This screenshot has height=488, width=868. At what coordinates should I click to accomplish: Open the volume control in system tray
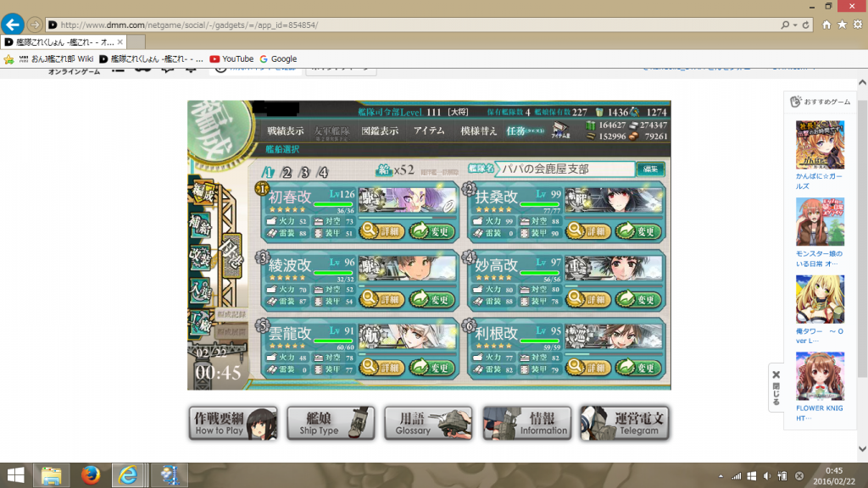click(766, 476)
